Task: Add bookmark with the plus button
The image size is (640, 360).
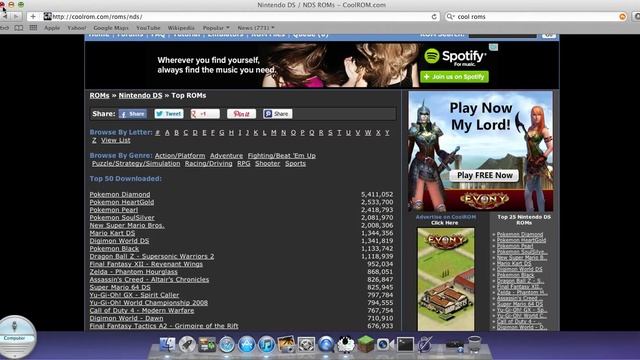Action: (33, 17)
